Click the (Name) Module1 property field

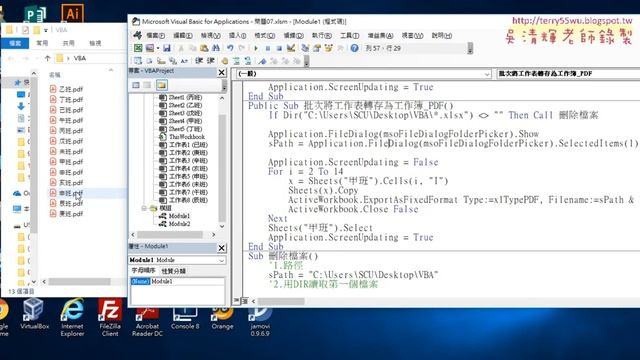tap(177, 282)
